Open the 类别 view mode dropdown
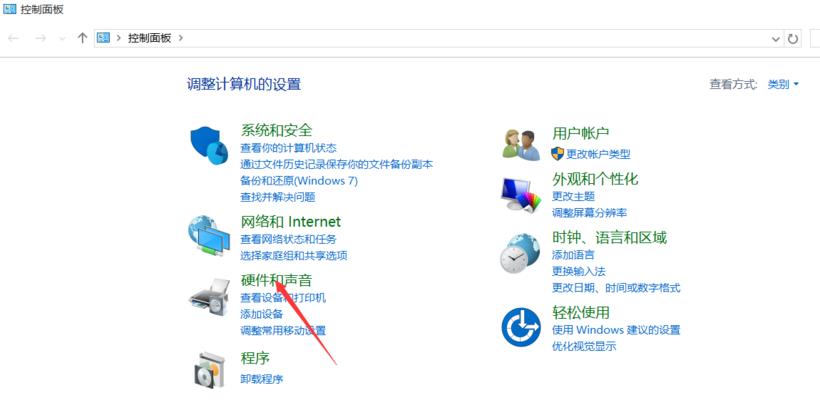The image size is (820, 419). pyautogui.click(x=783, y=84)
